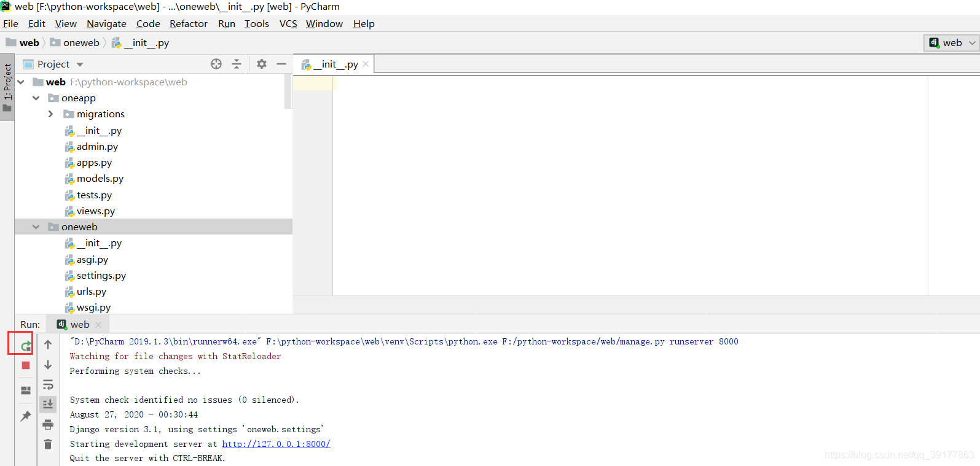Open the Help menu

(x=364, y=23)
